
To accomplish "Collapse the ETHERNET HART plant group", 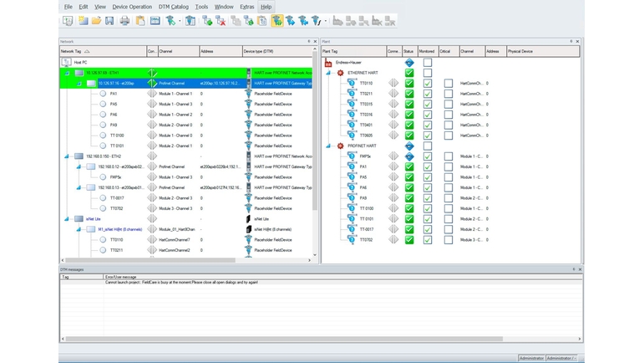I will pos(328,73).
